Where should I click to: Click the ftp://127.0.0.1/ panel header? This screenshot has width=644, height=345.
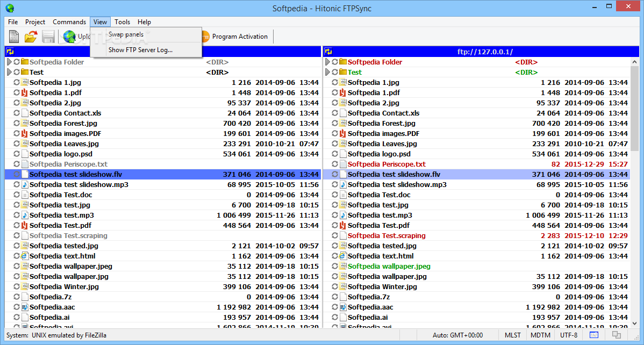point(481,52)
